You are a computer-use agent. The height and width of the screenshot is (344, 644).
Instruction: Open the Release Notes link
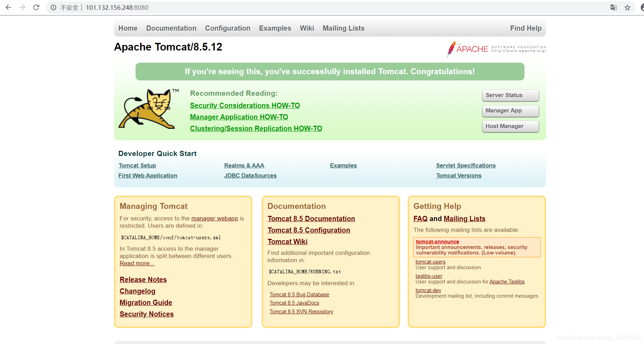(143, 280)
